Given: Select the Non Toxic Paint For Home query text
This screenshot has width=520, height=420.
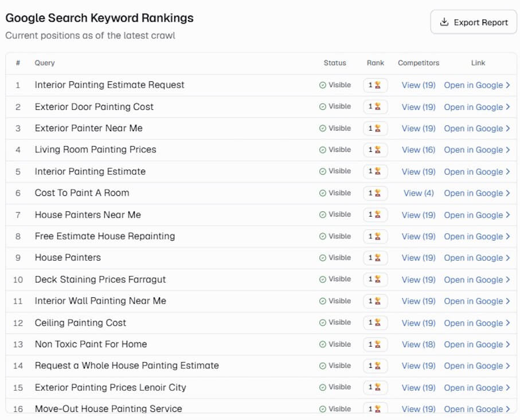Looking at the screenshot, I should point(91,344).
